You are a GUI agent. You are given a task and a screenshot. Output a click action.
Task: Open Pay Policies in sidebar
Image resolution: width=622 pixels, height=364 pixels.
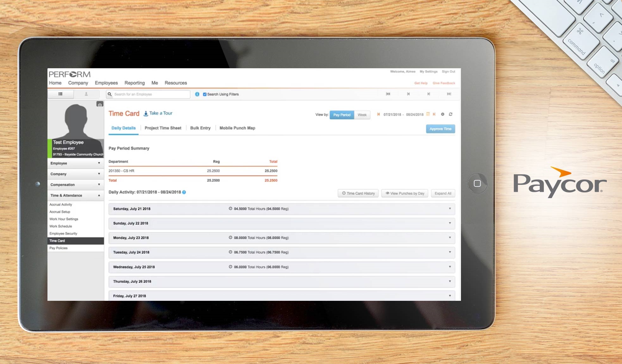click(x=59, y=248)
